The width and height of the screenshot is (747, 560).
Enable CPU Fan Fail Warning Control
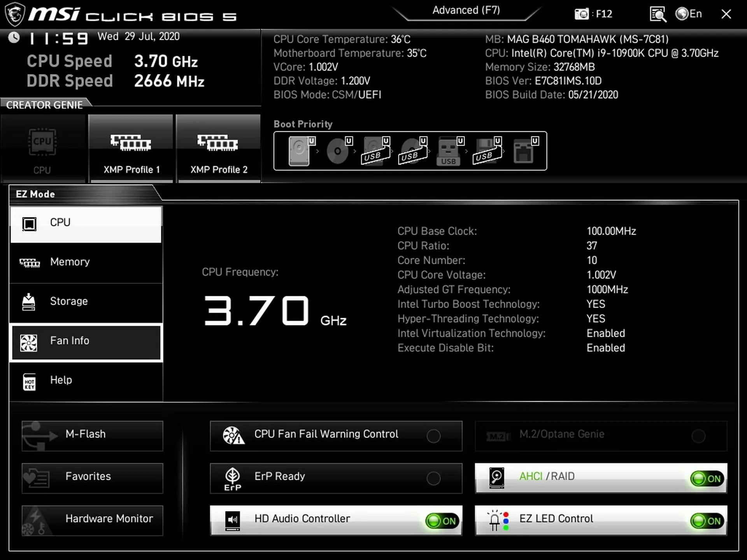click(433, 436)
